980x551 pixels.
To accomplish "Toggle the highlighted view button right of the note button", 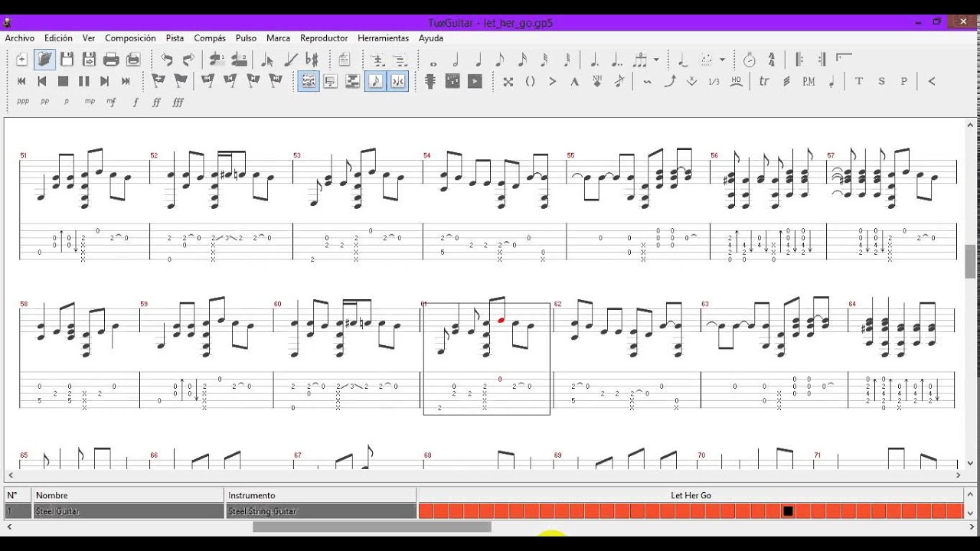I will pos(397,81).
